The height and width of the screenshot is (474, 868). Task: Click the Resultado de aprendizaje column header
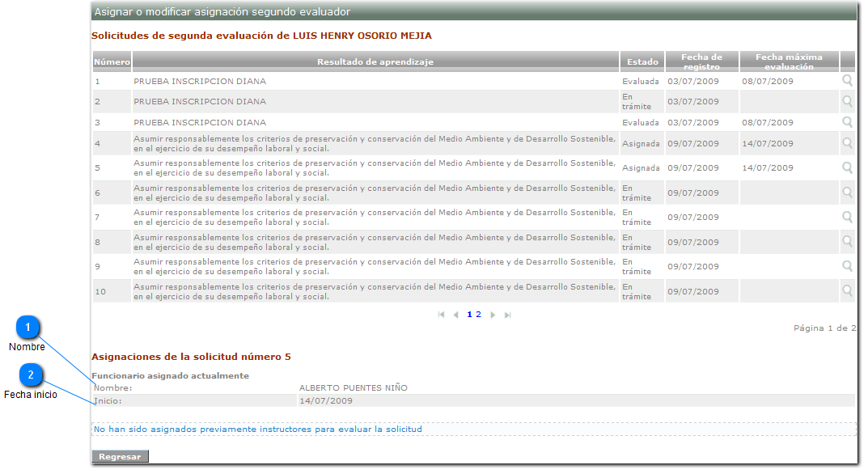point(375,61)
